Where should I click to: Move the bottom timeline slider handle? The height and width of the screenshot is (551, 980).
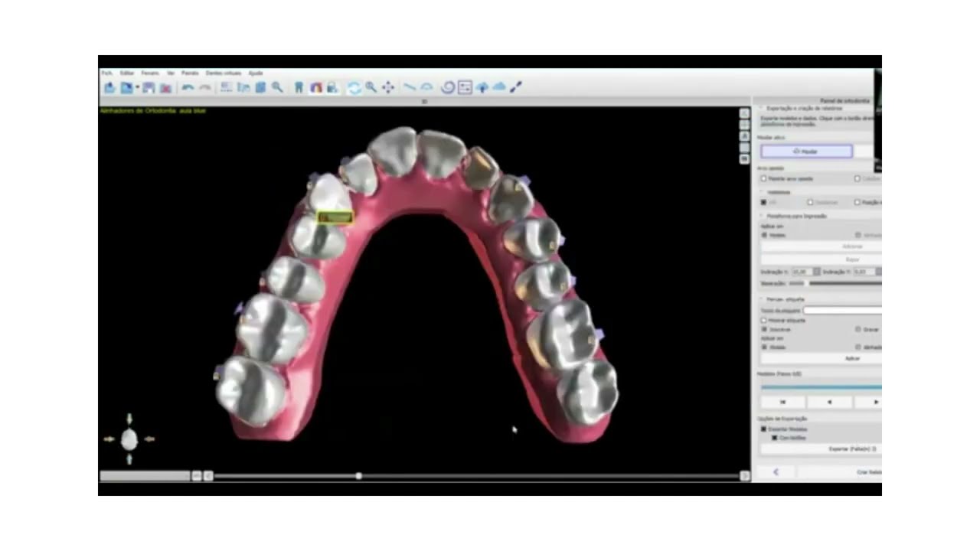tap(358, 476)
